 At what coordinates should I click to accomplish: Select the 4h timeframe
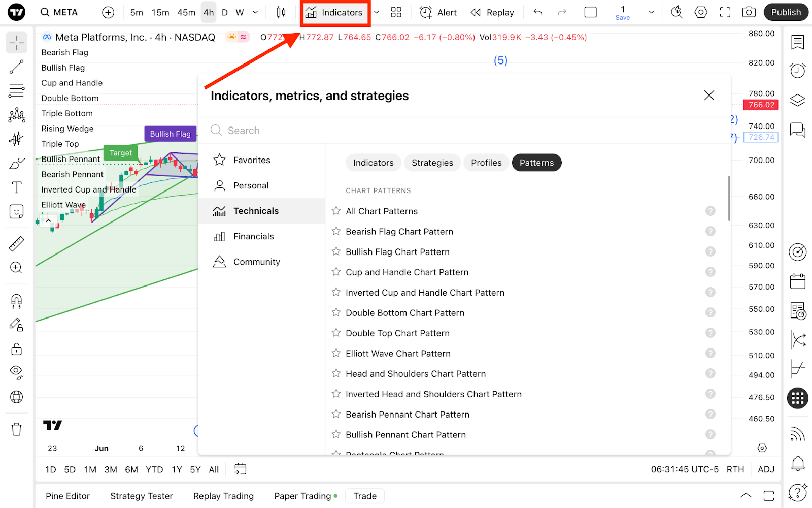[209, 12]
